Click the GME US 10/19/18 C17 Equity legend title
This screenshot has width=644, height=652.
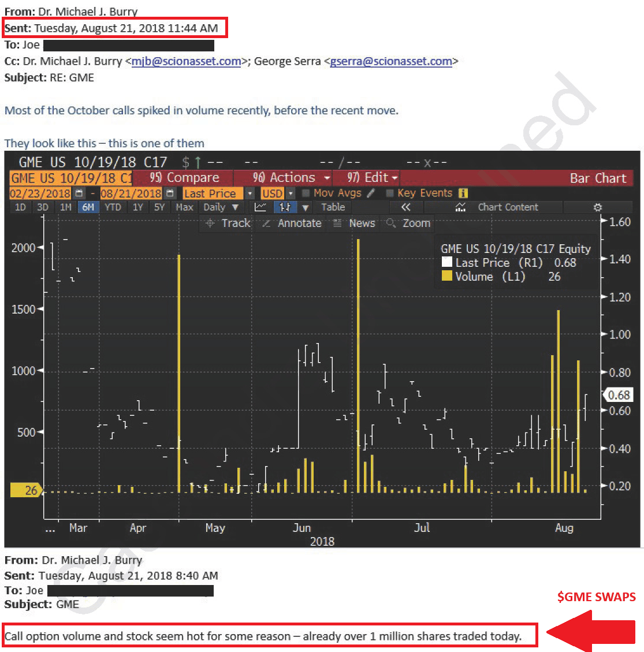tap(516, 249)
